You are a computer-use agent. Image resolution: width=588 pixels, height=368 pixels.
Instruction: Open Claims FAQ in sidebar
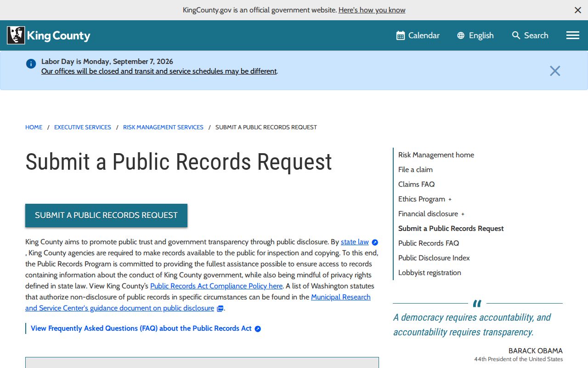click(x=416, y=184)
